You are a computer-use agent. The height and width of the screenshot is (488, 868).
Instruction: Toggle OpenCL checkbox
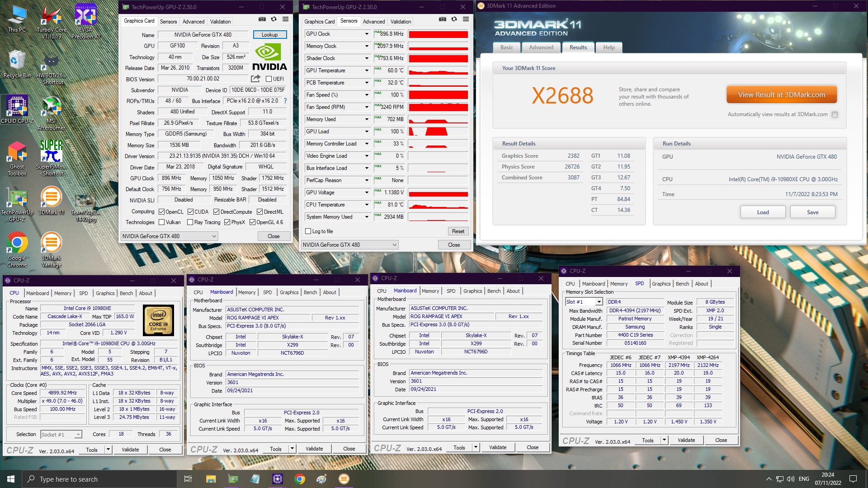pyautogui.click(x=162, y=212)
